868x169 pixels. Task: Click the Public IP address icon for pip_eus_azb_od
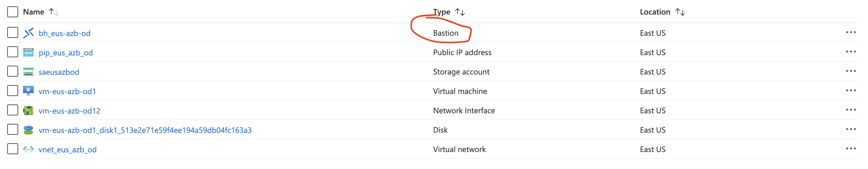pyautogui.click(x=28, y=52)
